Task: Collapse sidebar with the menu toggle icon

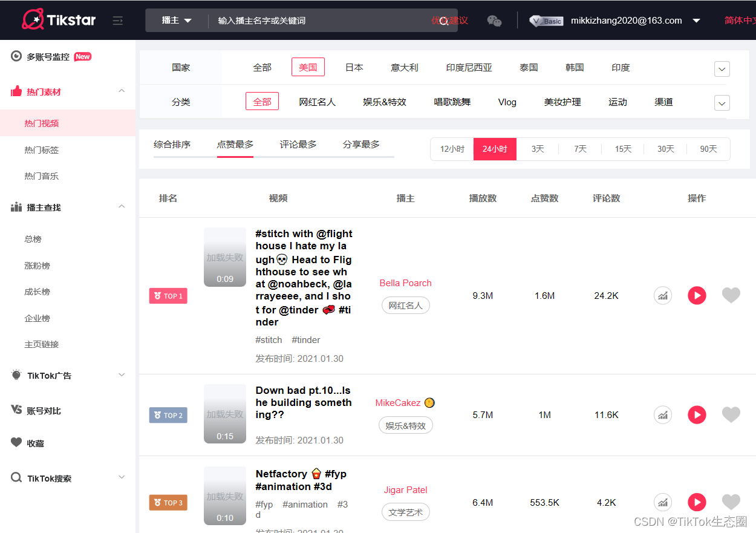Action: pos(118,21)
